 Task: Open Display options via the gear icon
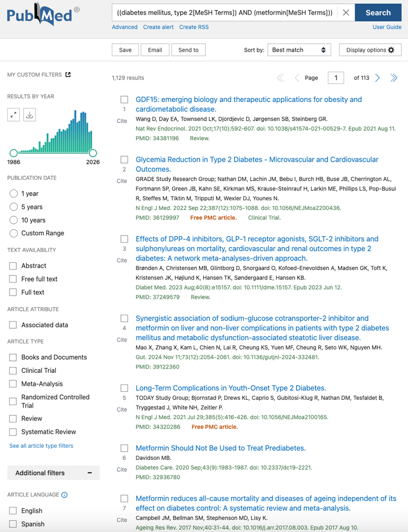[391, 49]
